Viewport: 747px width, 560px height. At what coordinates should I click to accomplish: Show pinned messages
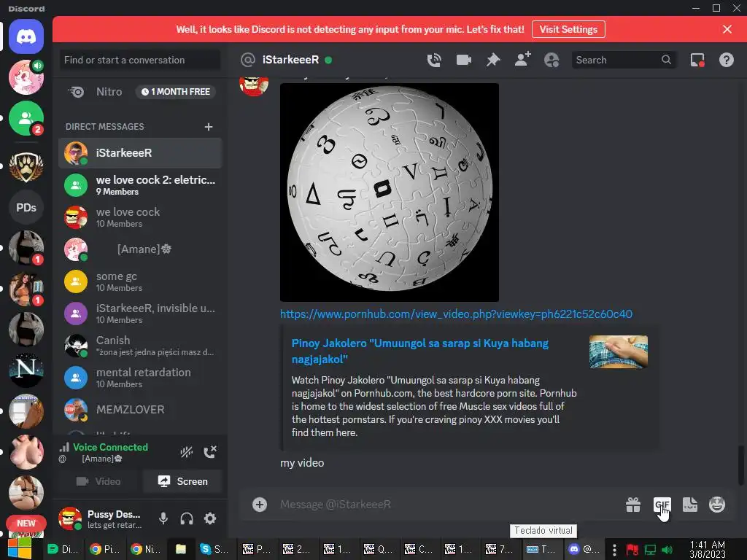click(x=493, y=60)
